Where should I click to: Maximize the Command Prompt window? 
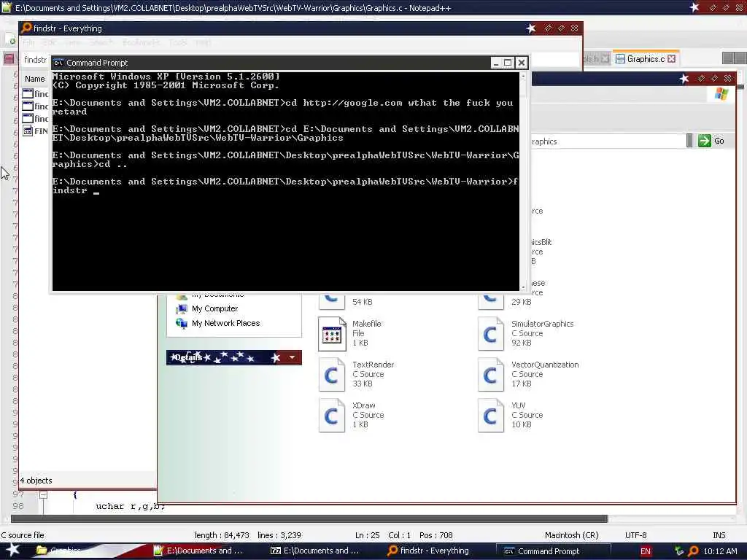pos(508,63)
